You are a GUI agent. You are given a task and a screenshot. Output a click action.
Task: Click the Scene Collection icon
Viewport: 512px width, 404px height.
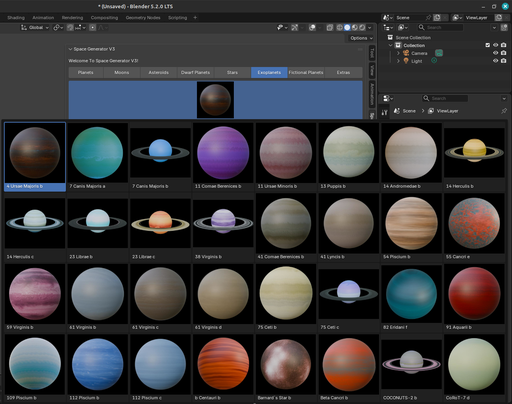click(x=390, y=37)
